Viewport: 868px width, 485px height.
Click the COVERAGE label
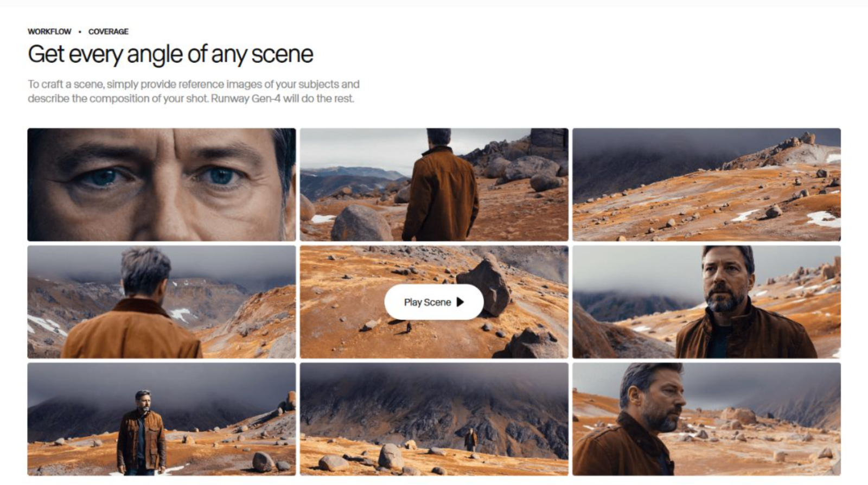coord(108,31)
